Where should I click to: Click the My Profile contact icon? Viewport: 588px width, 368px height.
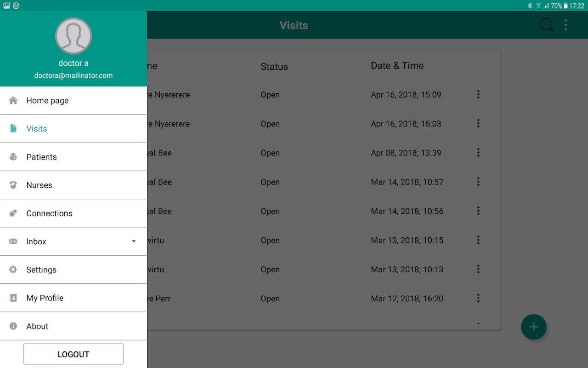pyautogui.click(x=13, y=298)
